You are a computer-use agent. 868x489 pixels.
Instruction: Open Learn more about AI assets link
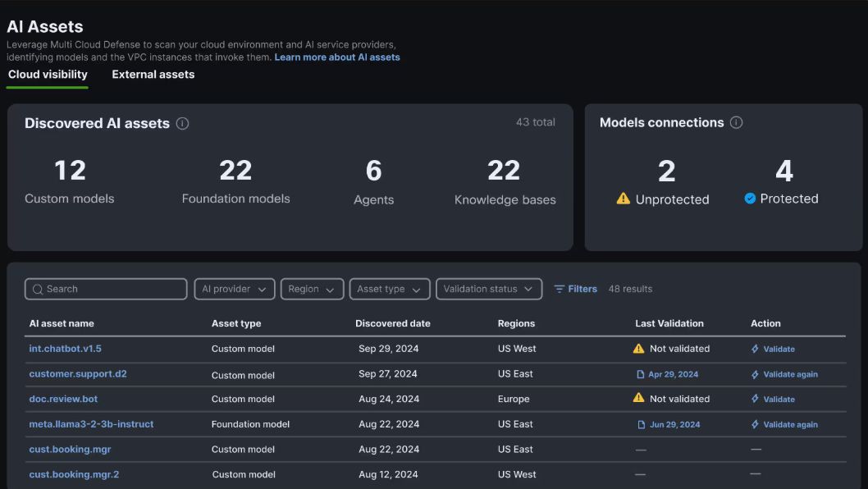337,57
